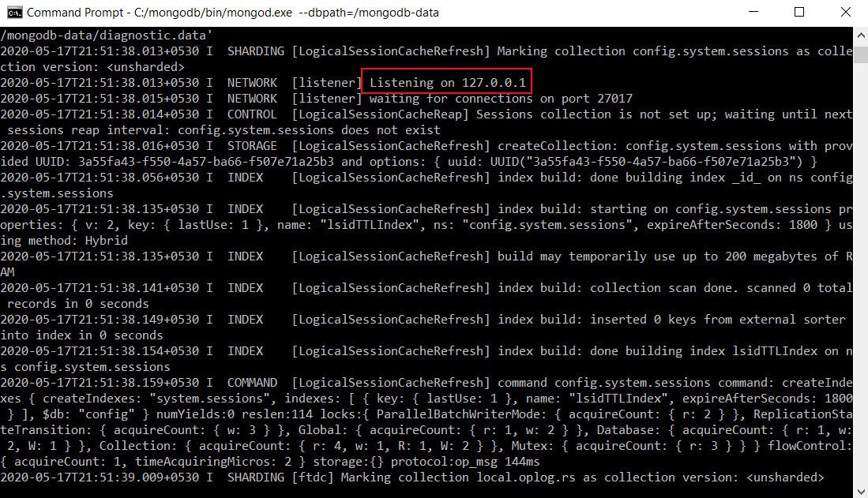This screenshot has width=868, height=498.
Task: Maximize the Command Prompt window
Action: [799, 13]
